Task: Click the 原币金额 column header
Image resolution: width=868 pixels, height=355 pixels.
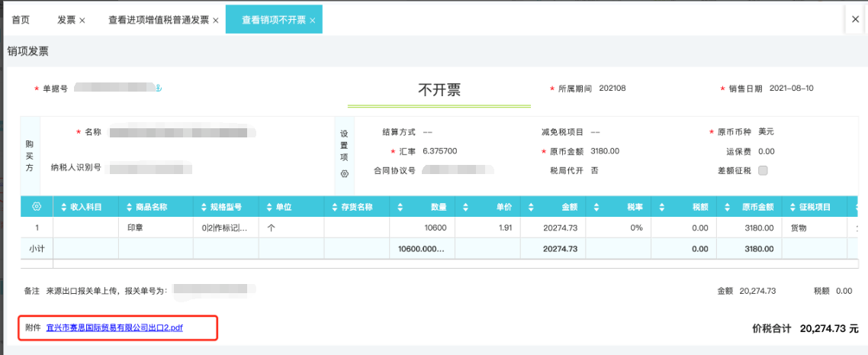Action: pyautogui.click(x=758, y=207)
